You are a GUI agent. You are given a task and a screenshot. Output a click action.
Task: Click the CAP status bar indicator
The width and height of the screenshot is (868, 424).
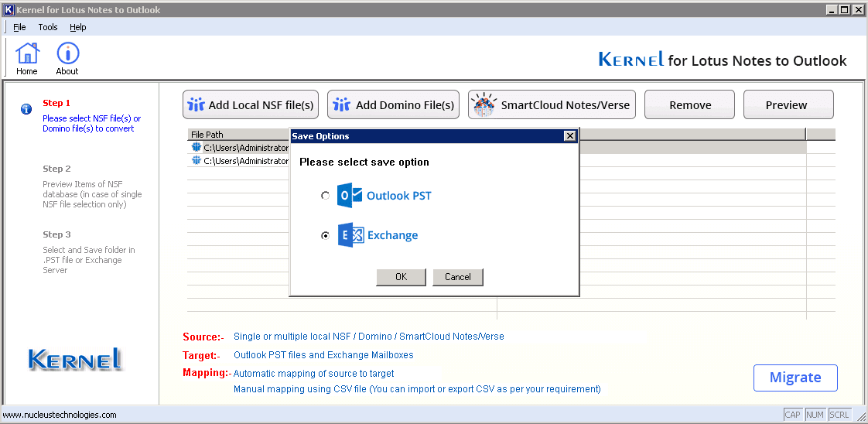tap(793, 415)
